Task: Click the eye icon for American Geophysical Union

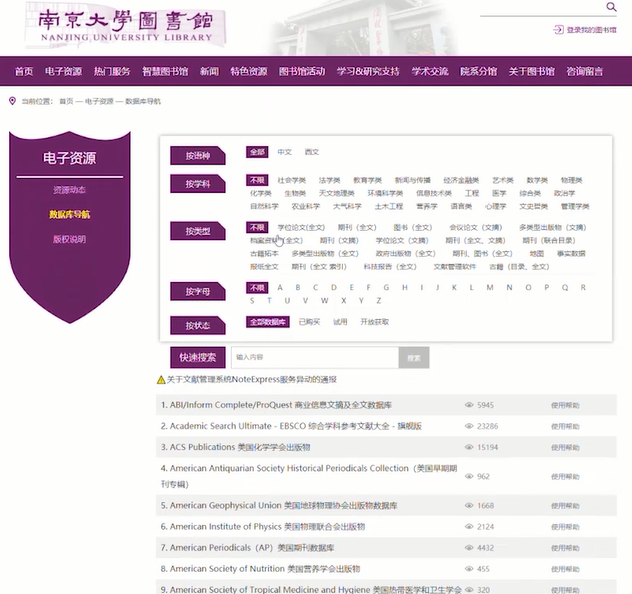Action: tap(468, 506)
